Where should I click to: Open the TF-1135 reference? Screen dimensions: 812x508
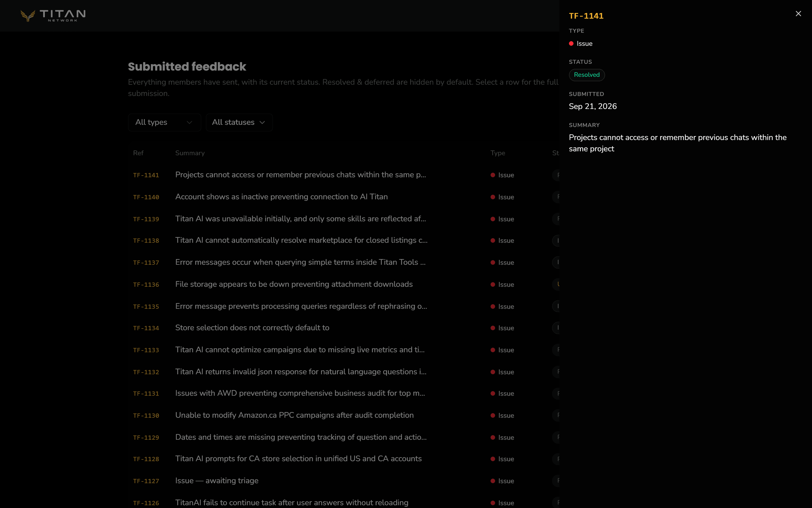146,306
